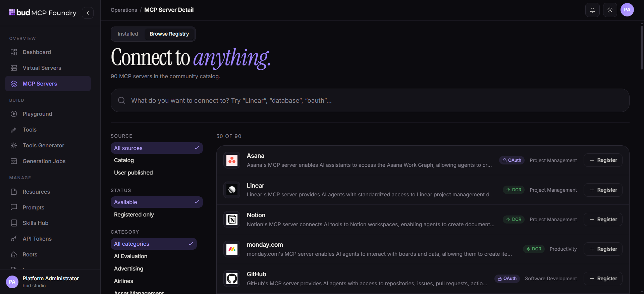644x294 pixels.
Task: Click the page vertical scrollbar
Action: [642, 47]
